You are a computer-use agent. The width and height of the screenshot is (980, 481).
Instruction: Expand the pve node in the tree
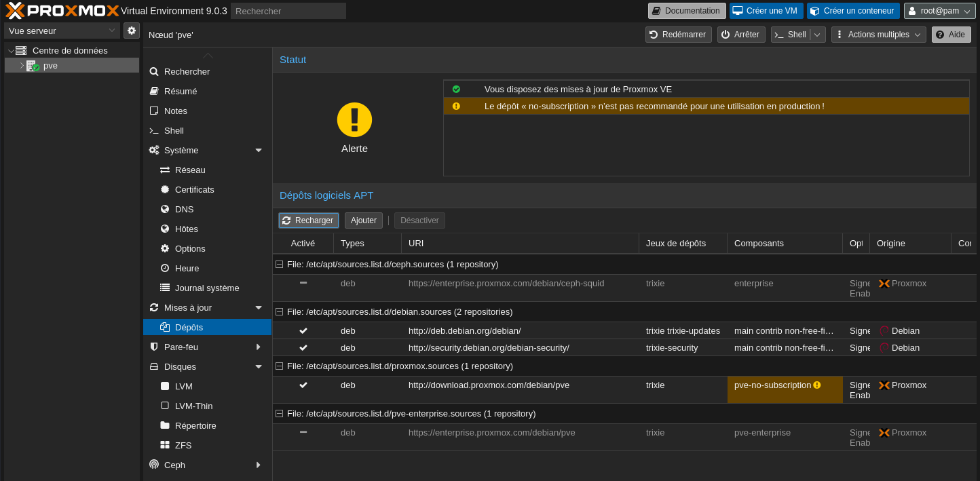[22, 66]
